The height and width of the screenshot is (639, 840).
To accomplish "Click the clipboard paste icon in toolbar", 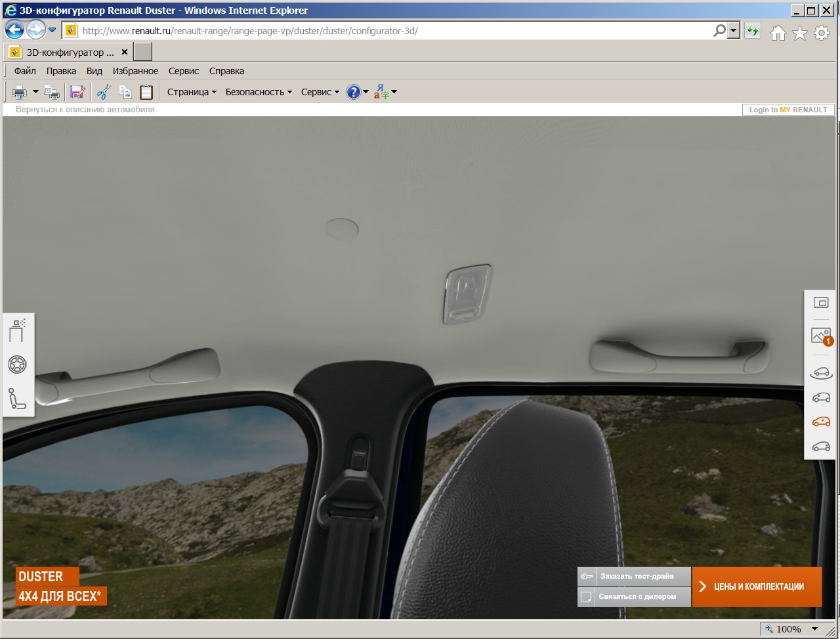I will [146, 92].
